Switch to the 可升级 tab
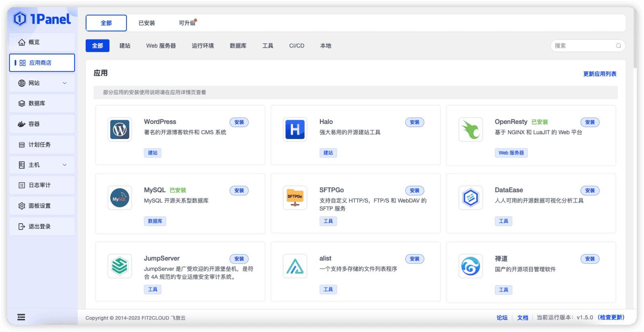 tap(187, 23)
